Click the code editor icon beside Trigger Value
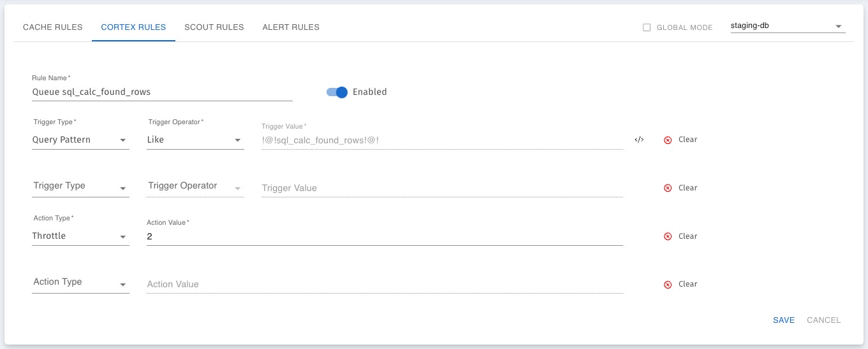Viewport: 868px width, 349px height. coord(639,139)
